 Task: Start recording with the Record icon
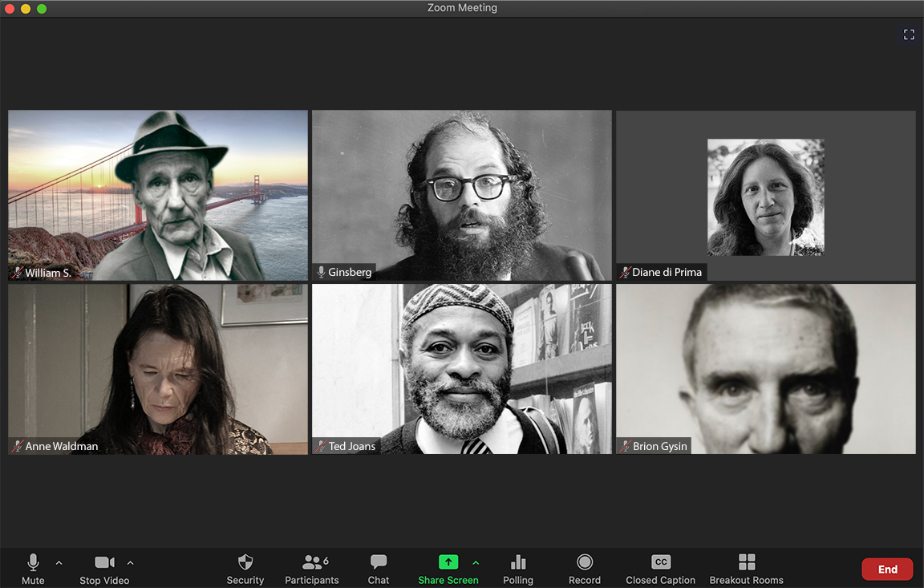(x=585, y=562)
